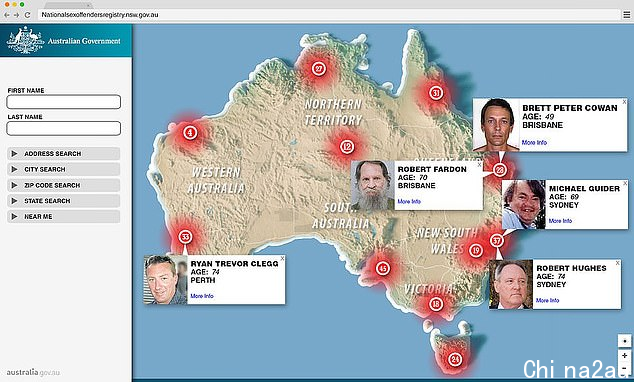Click map cluster marker 28 near Brisbane

click(500, 170)
